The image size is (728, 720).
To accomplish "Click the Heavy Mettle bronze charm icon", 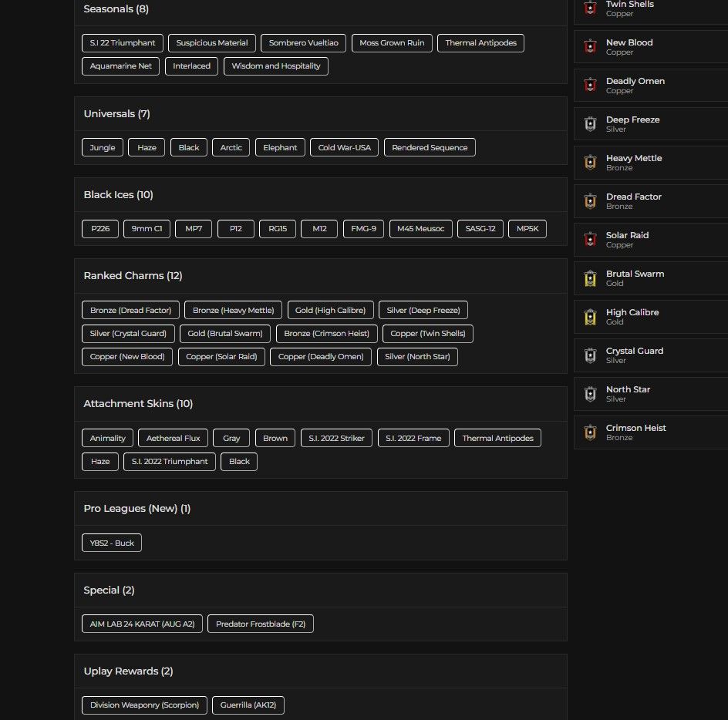I will pyautogui.click(x=590, y=163).
